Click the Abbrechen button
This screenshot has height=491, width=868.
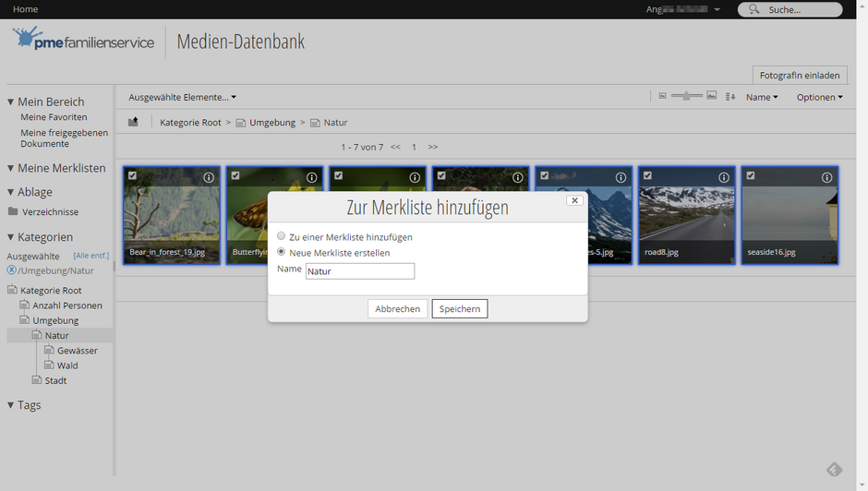pos(397,309)
